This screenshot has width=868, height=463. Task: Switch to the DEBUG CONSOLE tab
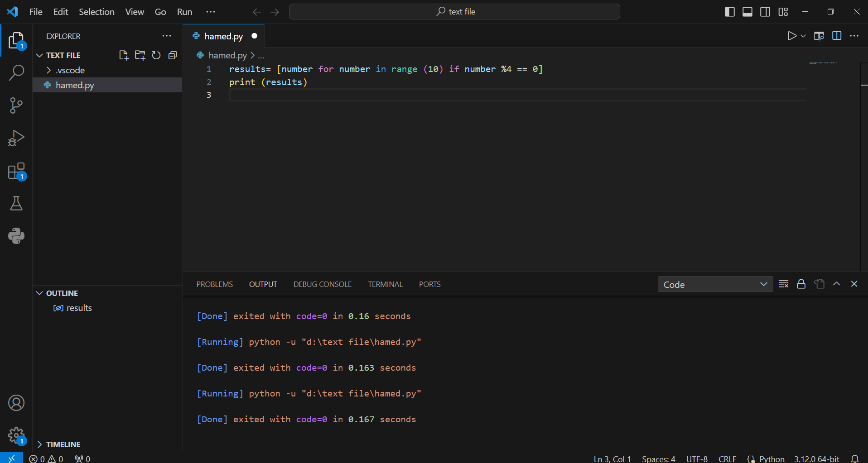click(323, 284)
